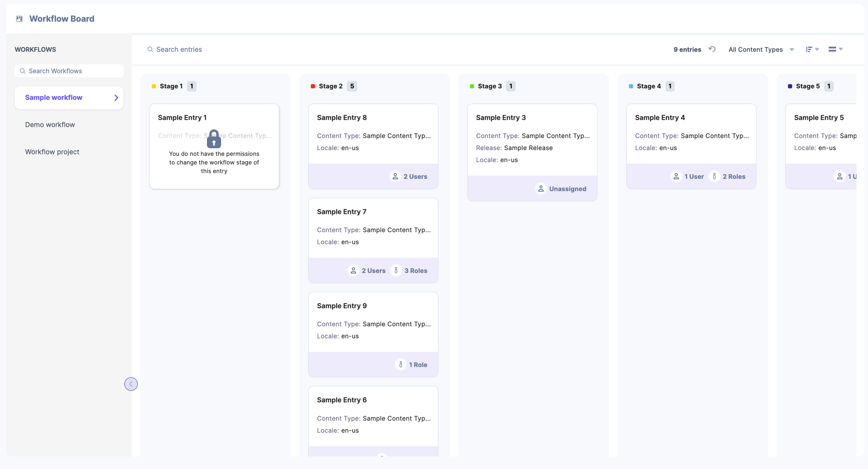
Task: Open the Sample Entry 9 card title
Action: pos(342,306)
